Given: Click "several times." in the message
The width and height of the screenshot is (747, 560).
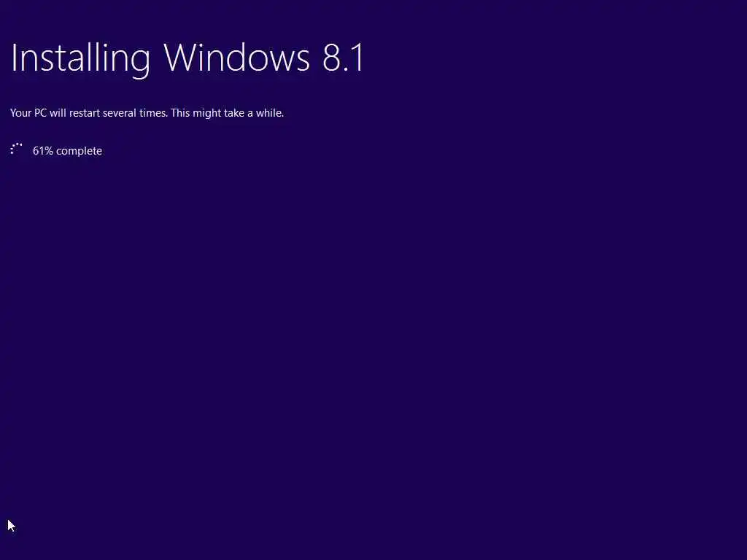Looking at the screenshot, I should 135,113.
